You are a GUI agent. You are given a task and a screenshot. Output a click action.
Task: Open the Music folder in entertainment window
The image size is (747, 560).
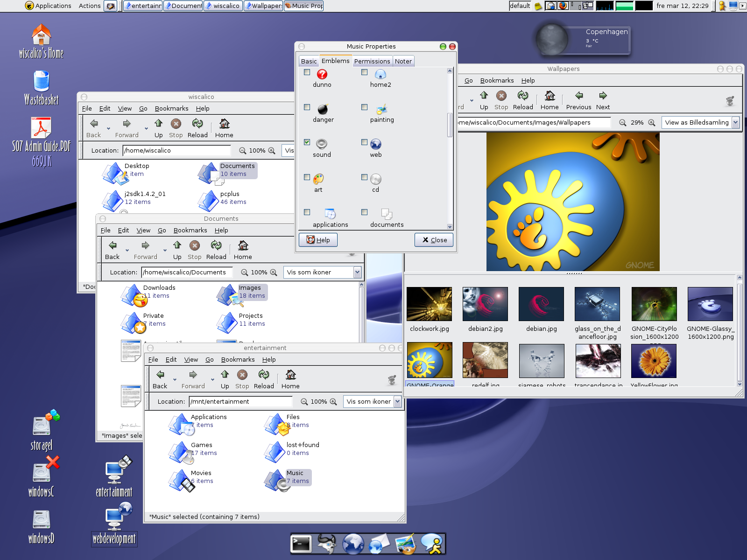288,480
